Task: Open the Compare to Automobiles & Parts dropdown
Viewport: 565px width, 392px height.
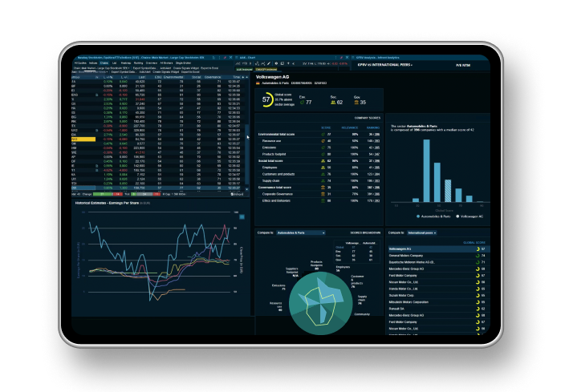Action: [x=301, y=233]
